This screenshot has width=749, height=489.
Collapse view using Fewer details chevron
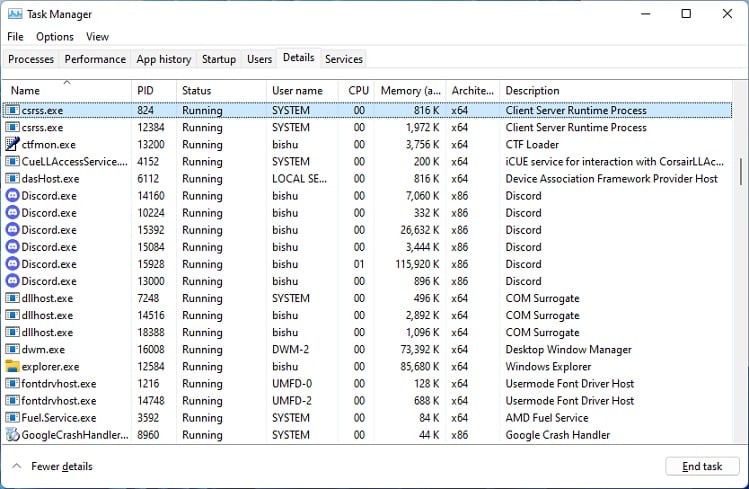pos(17,467)
